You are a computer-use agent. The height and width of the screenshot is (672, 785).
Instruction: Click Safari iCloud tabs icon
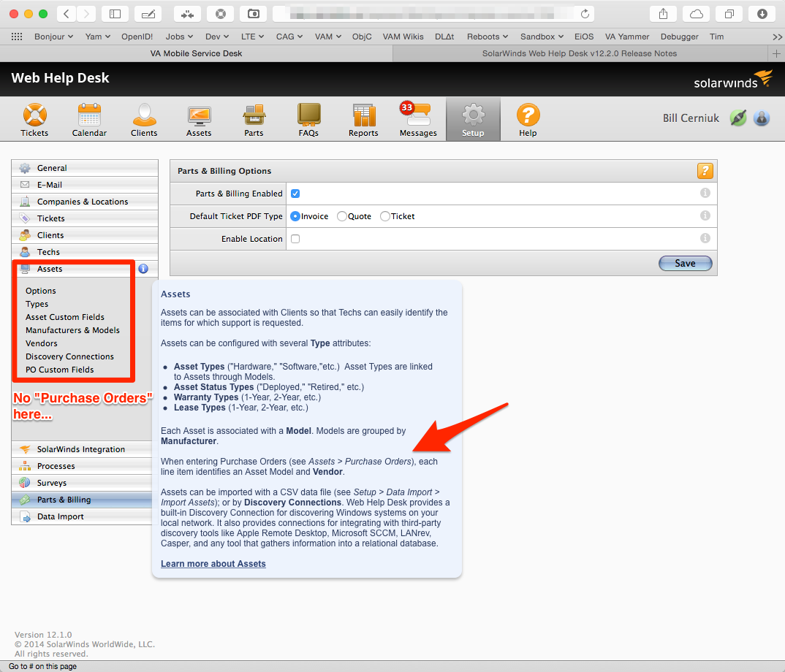pos(697,14)
